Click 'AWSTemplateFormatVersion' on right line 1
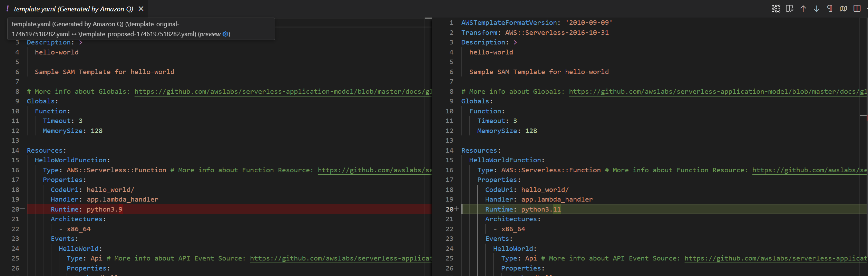This screenshot has width=868, height=276. [x=509, y=22]
